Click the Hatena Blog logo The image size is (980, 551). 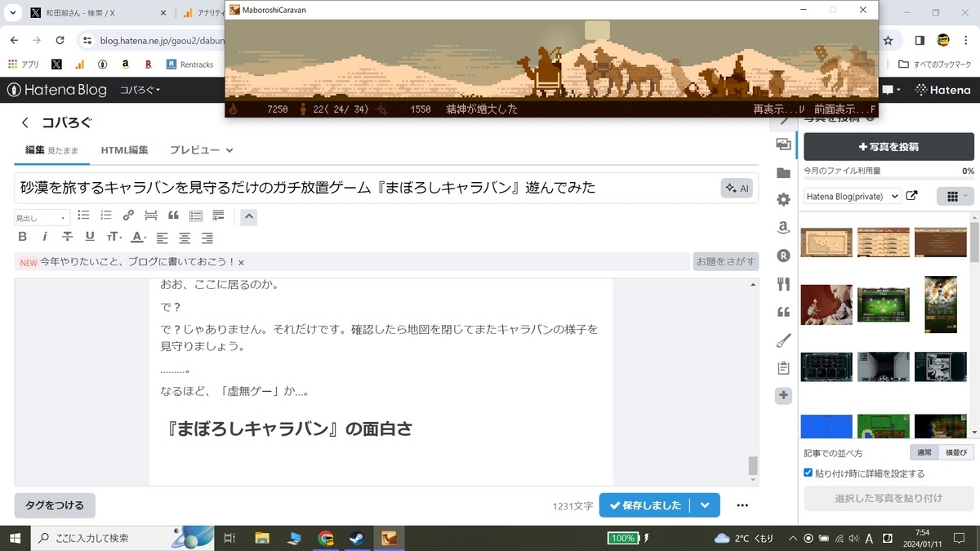coord(57,90)
